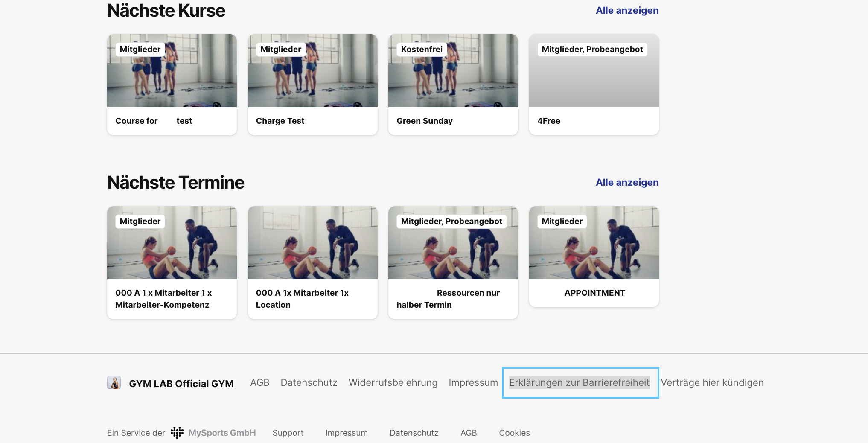Open the Widerrufsbelehrung link
Image resolution: width=868 pixels, height=443 pixels.
tap(393, 382)
